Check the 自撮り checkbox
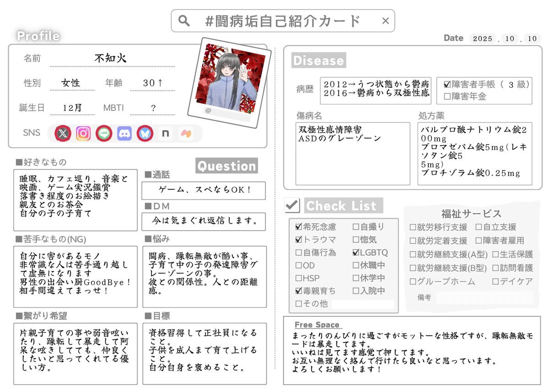This screenshot has width=549, height=392. (x=356, y=226)
